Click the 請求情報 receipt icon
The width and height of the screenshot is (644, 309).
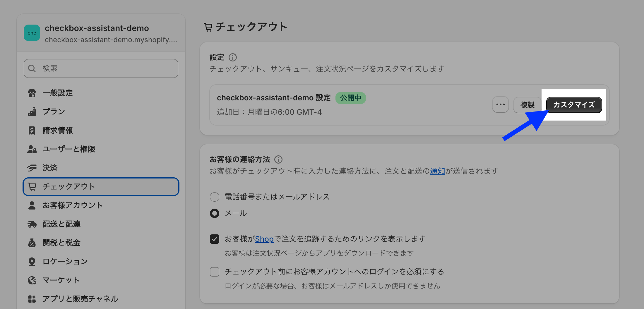pyautogui.click(x=32, y=131)
